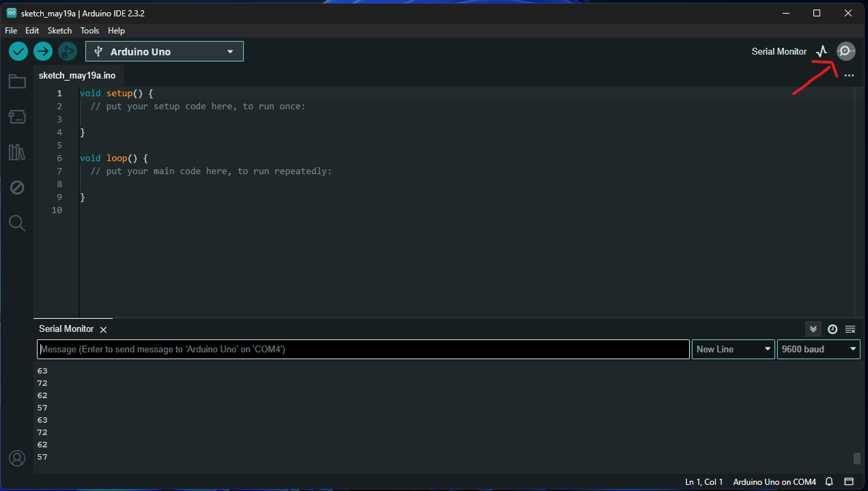Open the Library Manager books icon
The image size is (868, 491).
(17, 152)
